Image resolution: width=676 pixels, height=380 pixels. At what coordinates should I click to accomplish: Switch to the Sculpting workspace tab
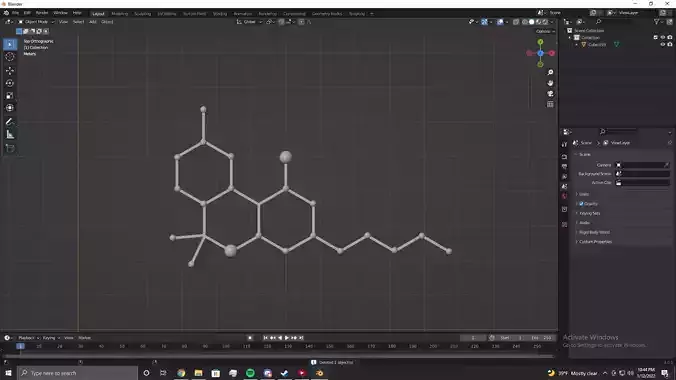pyautogui.click(x=142, y=13)
